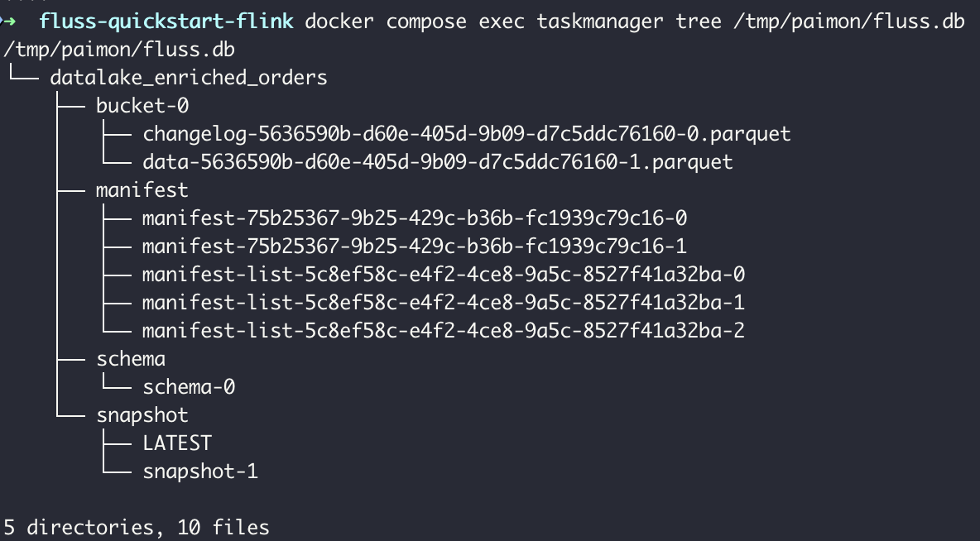980x541 pixels.
Task: Click the schema-0 file entry
Action: [189, 386]
